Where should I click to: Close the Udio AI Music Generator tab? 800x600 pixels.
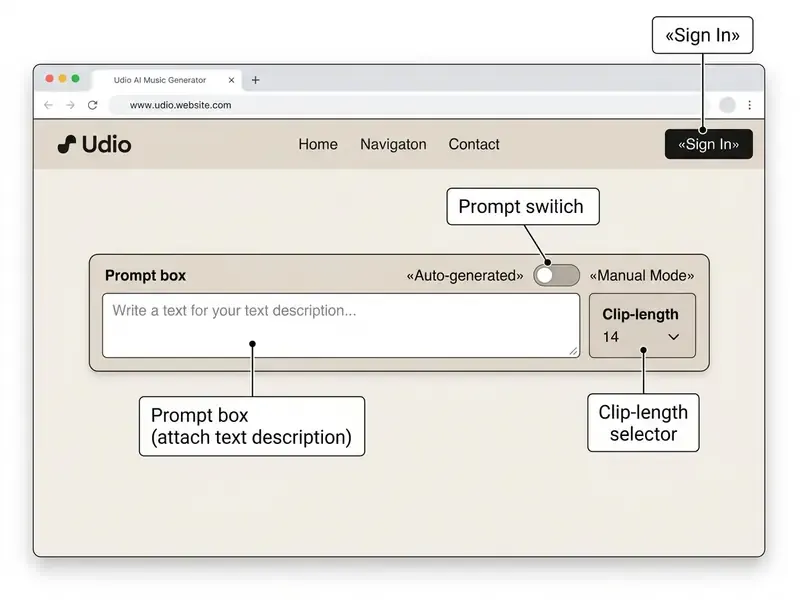click(231, 80)
